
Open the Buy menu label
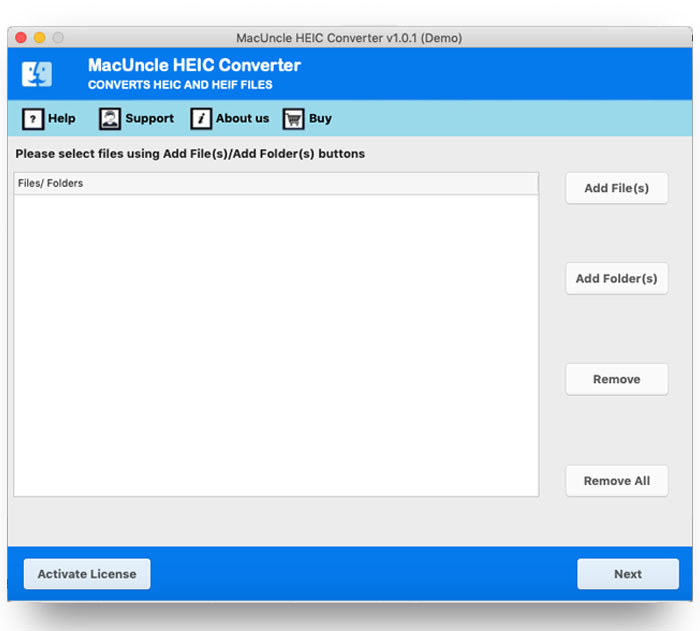coord(320,118)
